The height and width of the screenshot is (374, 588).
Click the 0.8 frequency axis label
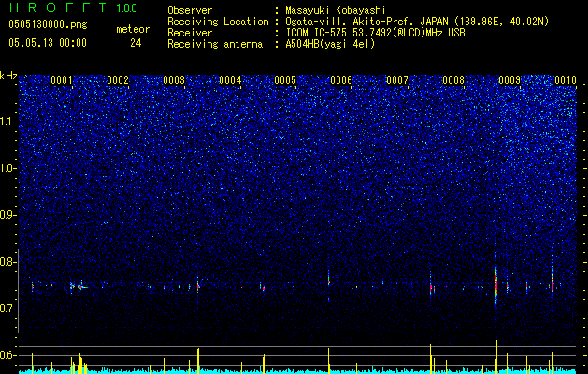[7, 262]
